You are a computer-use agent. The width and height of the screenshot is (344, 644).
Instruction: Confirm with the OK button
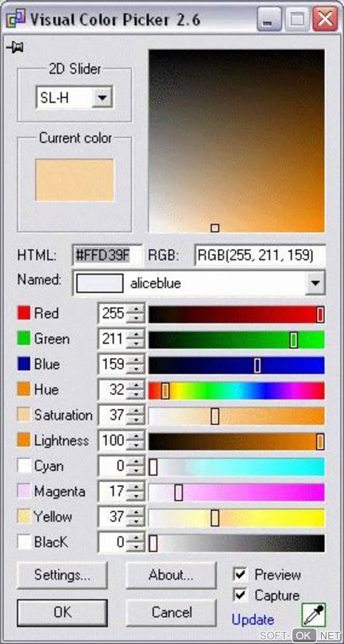pyautogui.click(x=62, y=612)
